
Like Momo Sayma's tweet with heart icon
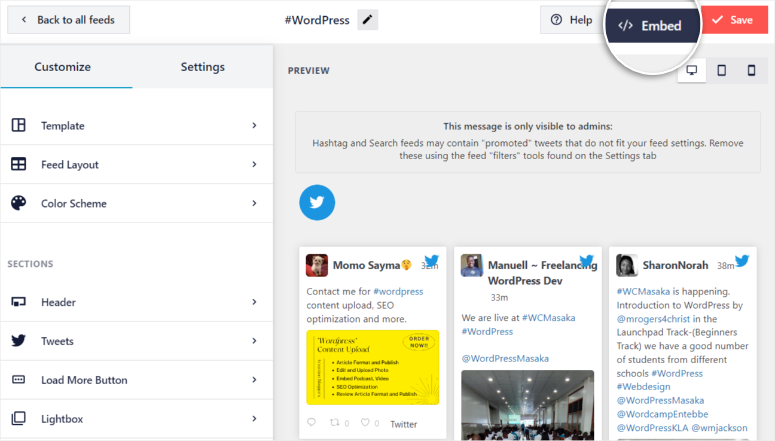coord(365,422)
